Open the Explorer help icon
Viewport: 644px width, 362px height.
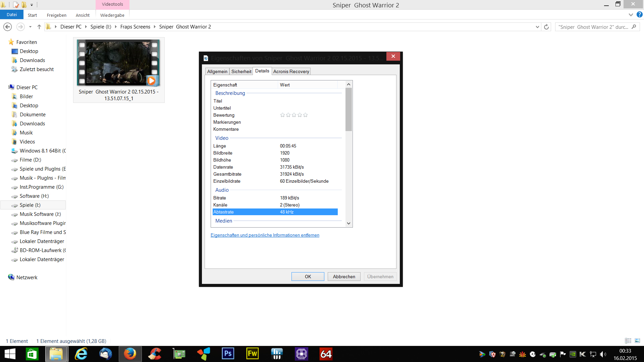pos(640,15)
